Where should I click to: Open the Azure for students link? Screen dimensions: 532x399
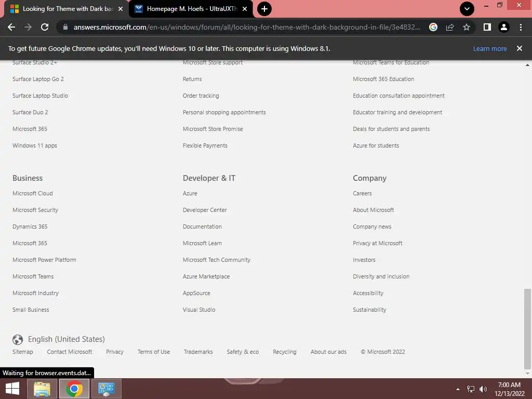[x=376, y=145]
